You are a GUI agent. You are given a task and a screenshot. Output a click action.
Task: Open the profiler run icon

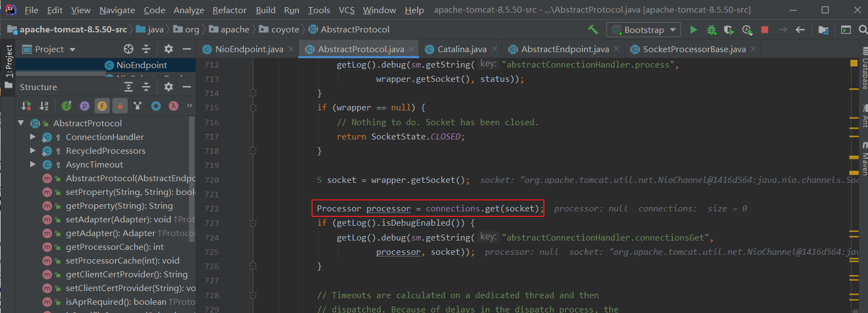[747, 30]
